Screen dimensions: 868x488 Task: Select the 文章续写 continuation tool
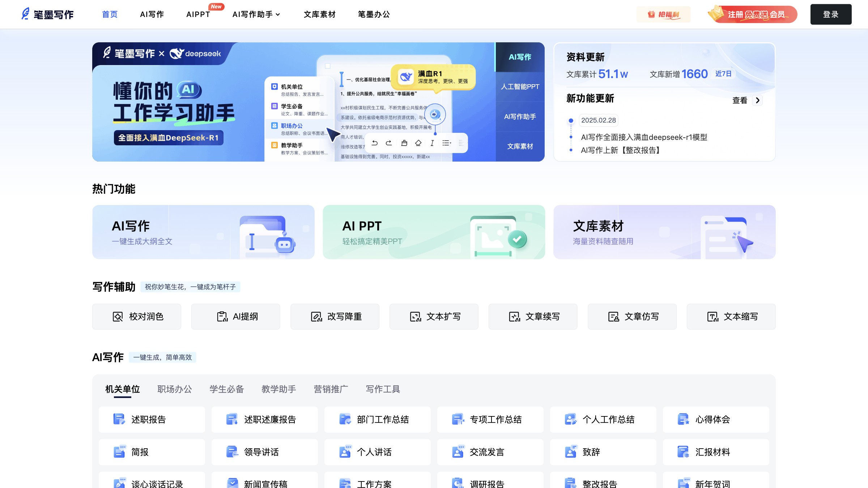[533, 317]
